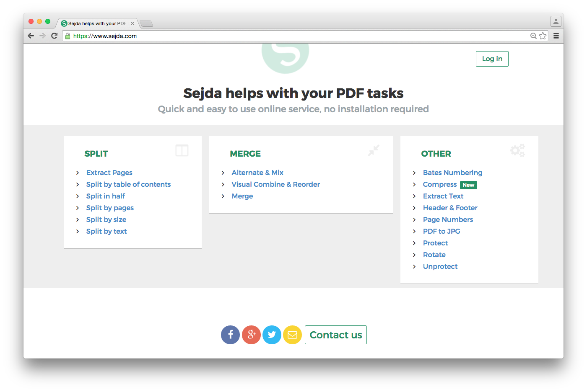
Task: Click the Chrome profile avatar button
Action: tap(556, 21)
